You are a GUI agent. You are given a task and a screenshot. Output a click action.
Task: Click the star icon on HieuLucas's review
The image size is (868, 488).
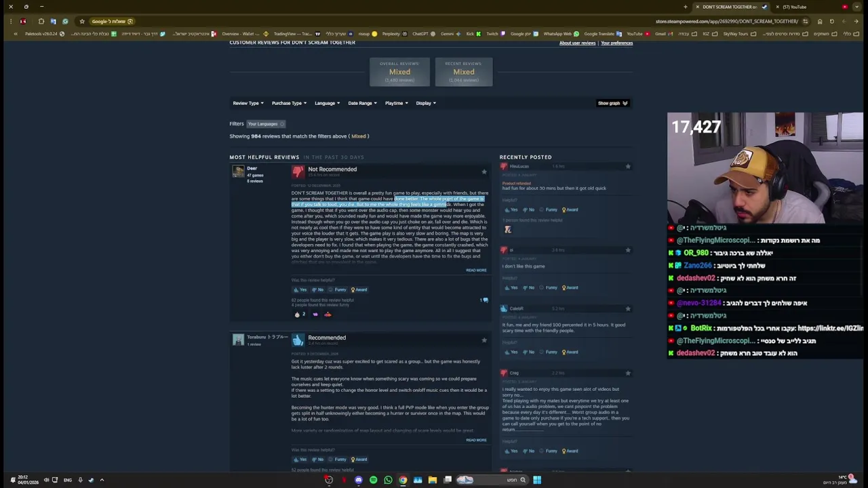coord(628,166)
